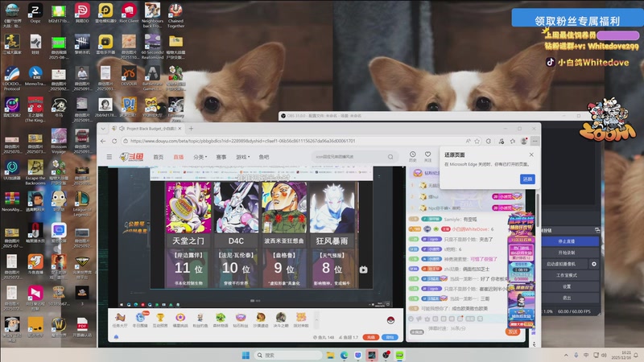The height and width of the screenshot is (362, 644).
Task: Launch the Riot Client desktop icon
Action: [x=129, y=13]
